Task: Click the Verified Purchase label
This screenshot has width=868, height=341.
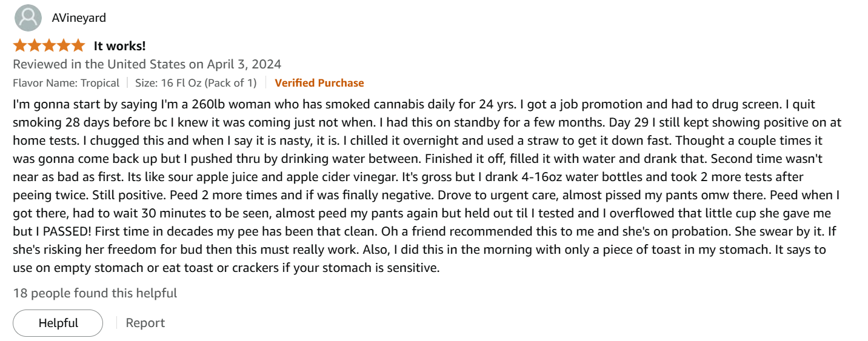Action: 319,83
